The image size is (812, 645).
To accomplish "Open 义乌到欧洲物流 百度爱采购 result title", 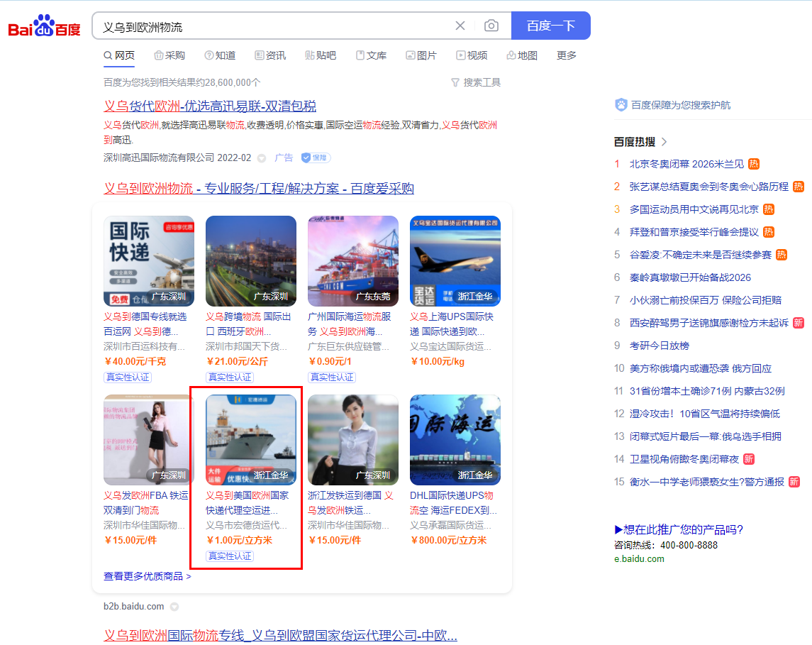I will [x=258, y=189].
